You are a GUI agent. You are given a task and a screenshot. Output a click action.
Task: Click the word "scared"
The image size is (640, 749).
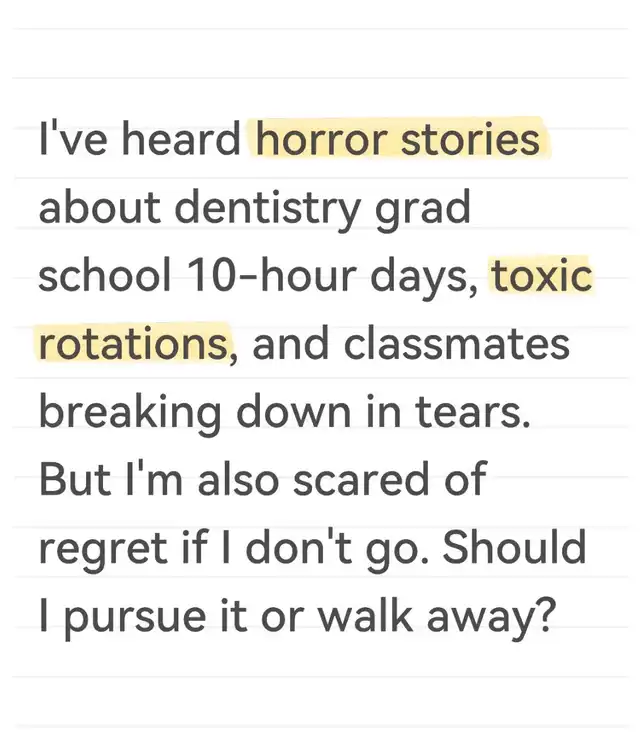tap(361, 479)
